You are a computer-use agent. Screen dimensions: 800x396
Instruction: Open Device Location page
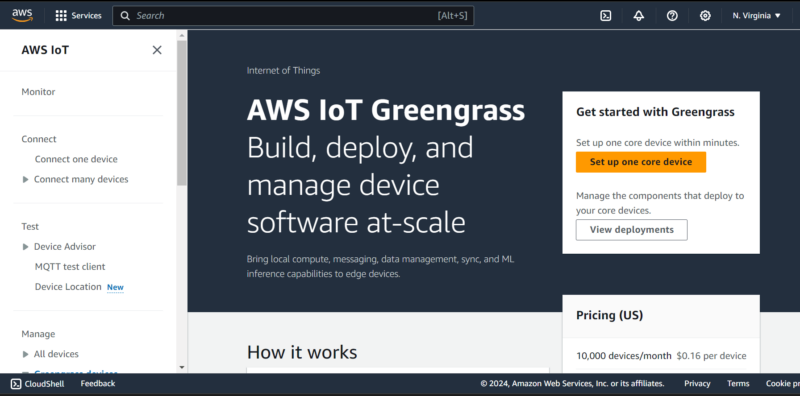tap(68, 287)
